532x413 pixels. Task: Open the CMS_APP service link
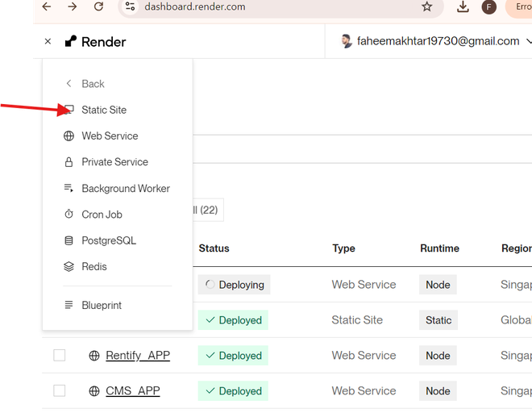point(133,391)
